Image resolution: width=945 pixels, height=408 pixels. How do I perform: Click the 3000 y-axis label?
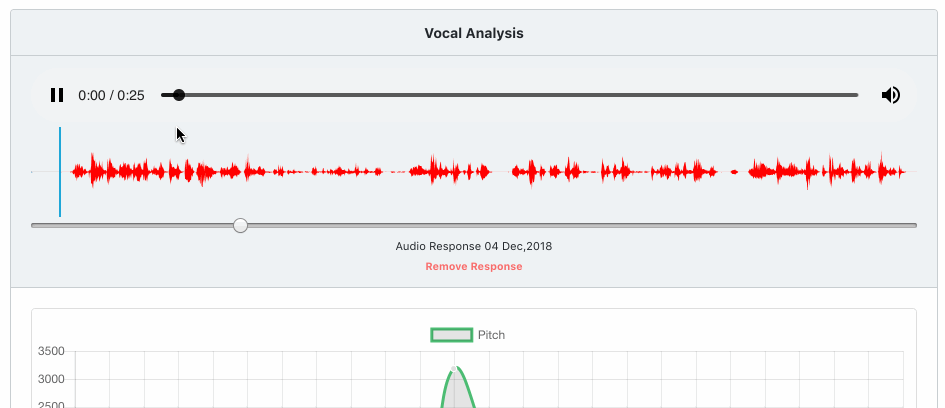[51, 379]
